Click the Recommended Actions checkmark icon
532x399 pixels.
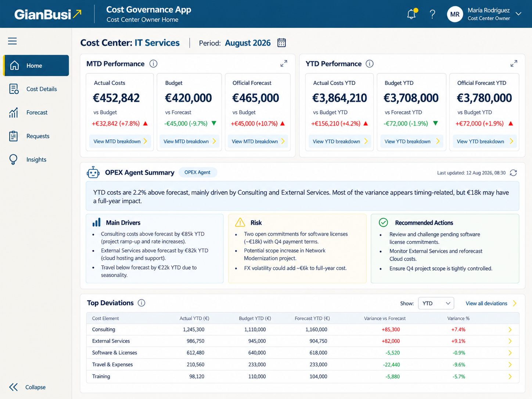click(x=383, y=222)
